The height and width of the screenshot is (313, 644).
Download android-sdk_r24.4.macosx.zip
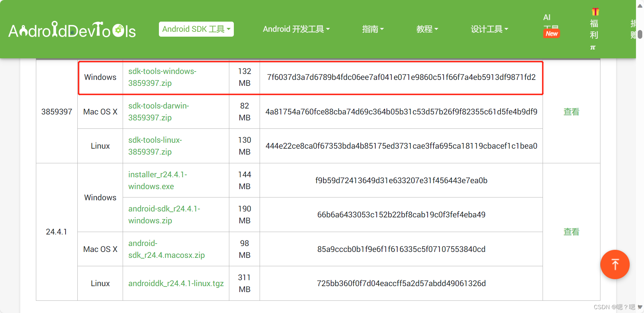coord(167,249)
